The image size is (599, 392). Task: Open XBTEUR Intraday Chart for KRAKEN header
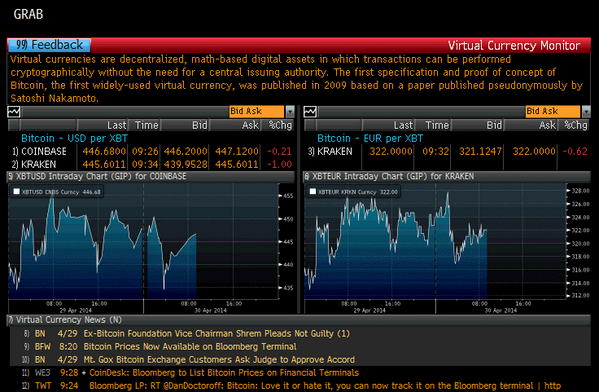[x=447, y=177]
